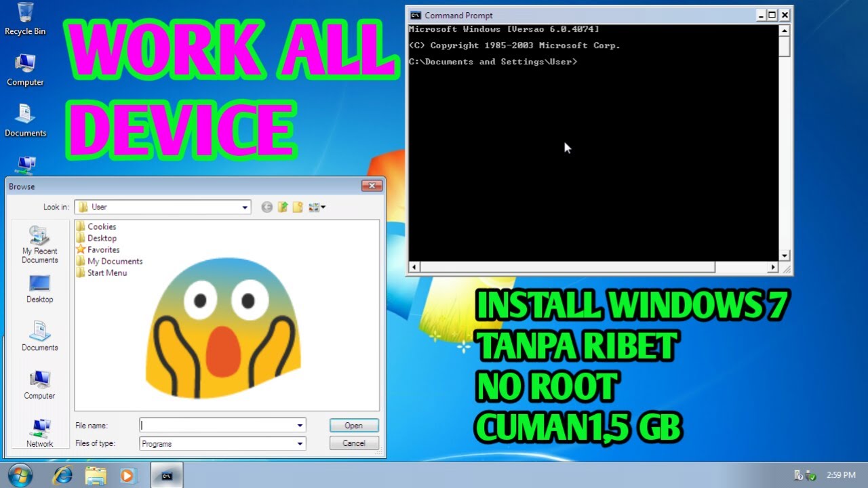Click the network icon in system tray
This screenshot has width=868, height=488.
800,476
